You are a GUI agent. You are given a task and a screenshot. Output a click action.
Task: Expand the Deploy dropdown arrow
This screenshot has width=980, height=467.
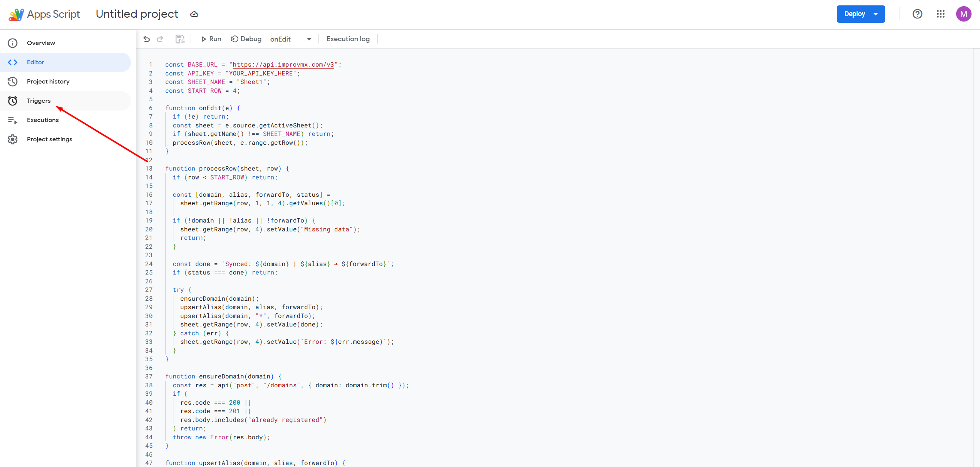tap(876, 14)
